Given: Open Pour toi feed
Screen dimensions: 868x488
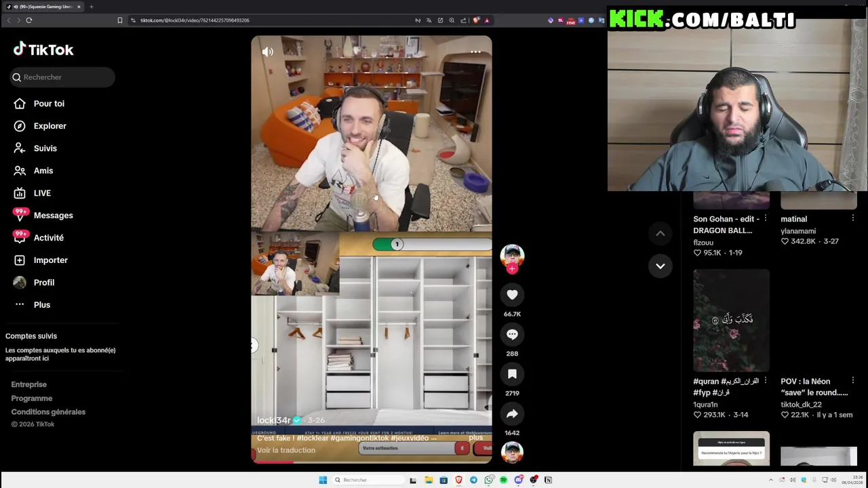Looking at the screenshot, I should pos(39,104).
